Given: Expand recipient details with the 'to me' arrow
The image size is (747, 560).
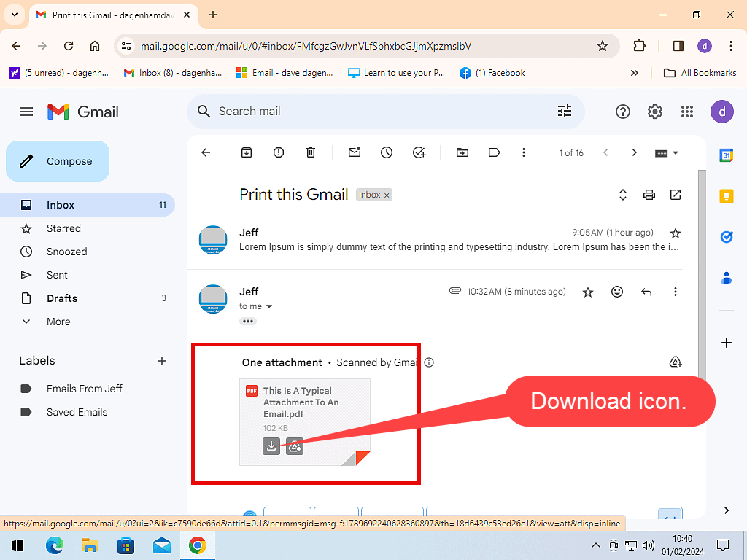Looking at the screenshot, I should (x=270, y=306).
